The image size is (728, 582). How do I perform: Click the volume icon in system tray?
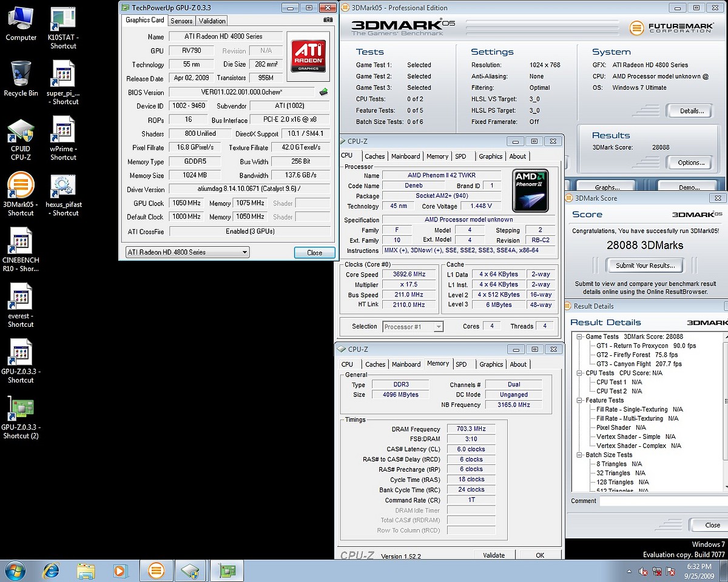(x=644, y=571)
